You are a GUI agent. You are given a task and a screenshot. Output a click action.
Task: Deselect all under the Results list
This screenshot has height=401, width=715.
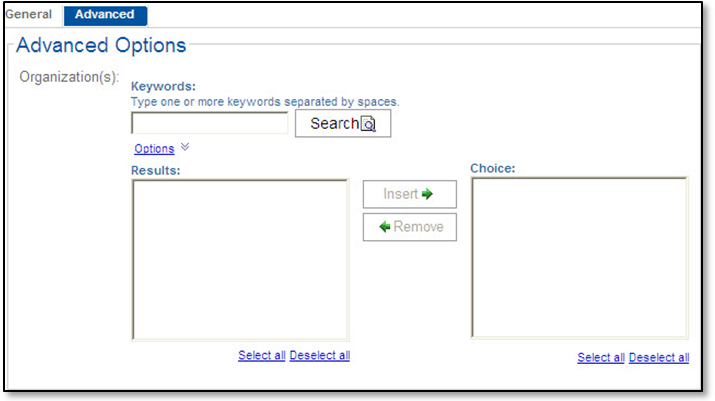[x=320, y=355]
